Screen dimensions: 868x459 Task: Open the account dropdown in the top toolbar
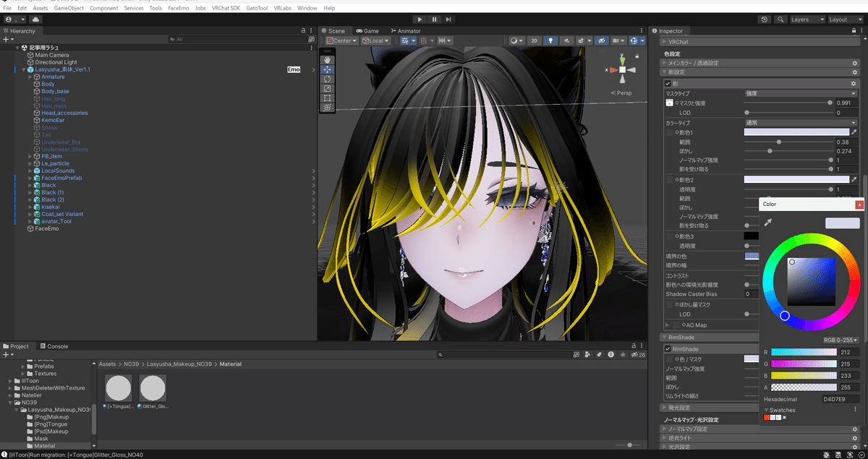click(x=15, y=20)
